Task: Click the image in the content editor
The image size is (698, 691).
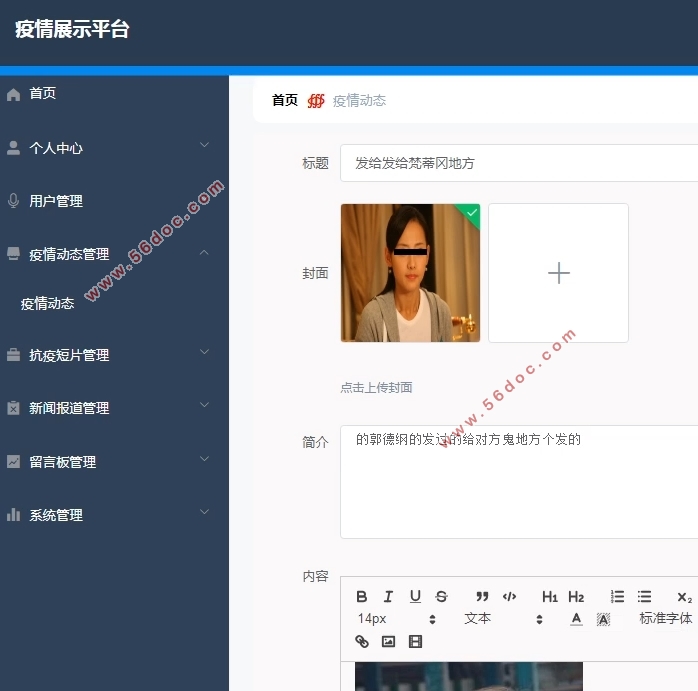Action: (x=469, y=676)
